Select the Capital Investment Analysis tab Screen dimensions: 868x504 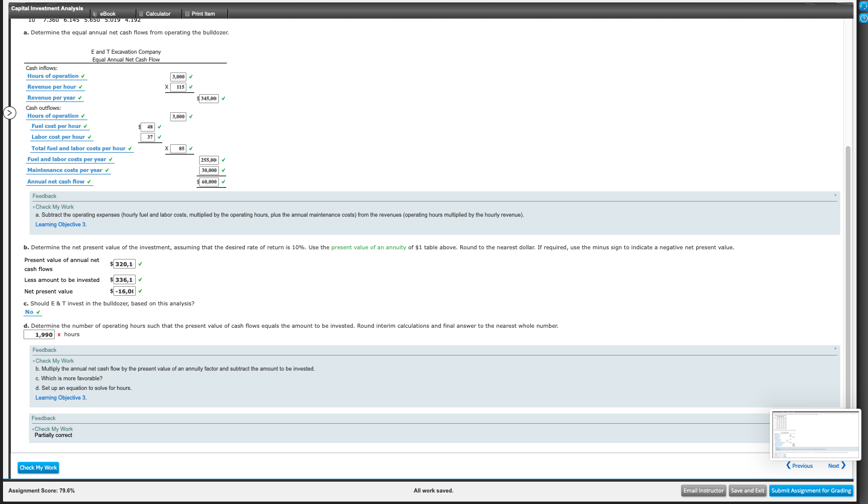(47, 8)
